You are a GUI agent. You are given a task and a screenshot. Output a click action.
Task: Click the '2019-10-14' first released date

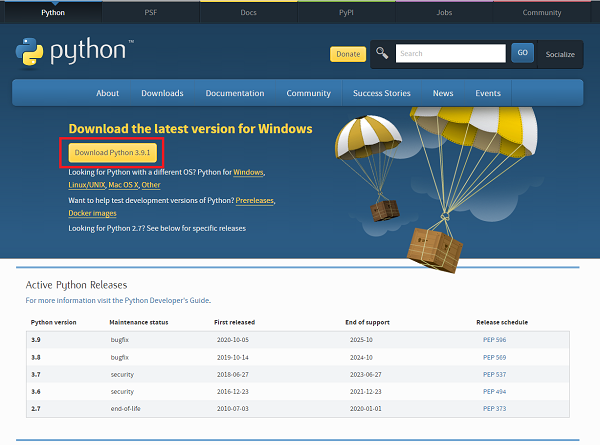(233, 357)
